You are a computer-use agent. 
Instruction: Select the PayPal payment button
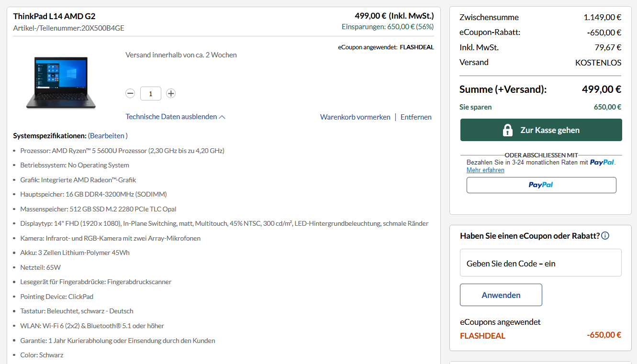pyautogui.click(x=541, y=185)
